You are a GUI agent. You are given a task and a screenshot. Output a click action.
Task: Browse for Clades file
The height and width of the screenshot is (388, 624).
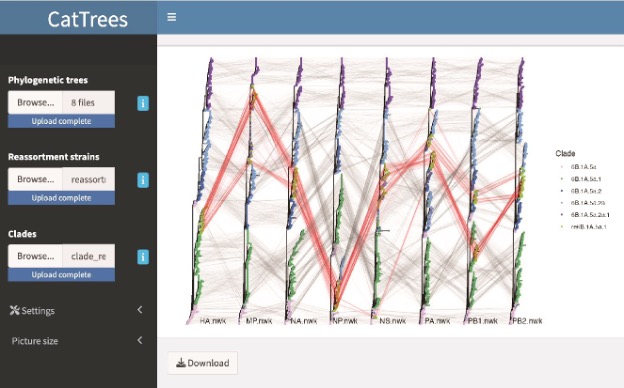point(35,256)
